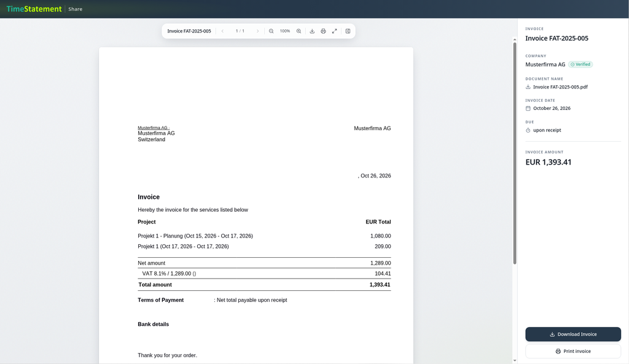629x364 pixels.
Task: Click the EUR Total column header
Action: click(x=378, y=222)
